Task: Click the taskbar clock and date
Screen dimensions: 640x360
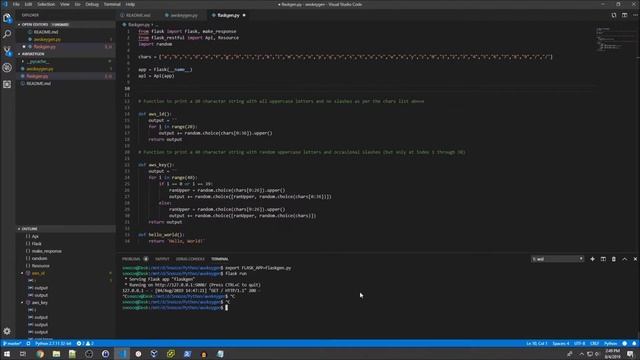Action: pyautogui.click(x=612, y=354)
